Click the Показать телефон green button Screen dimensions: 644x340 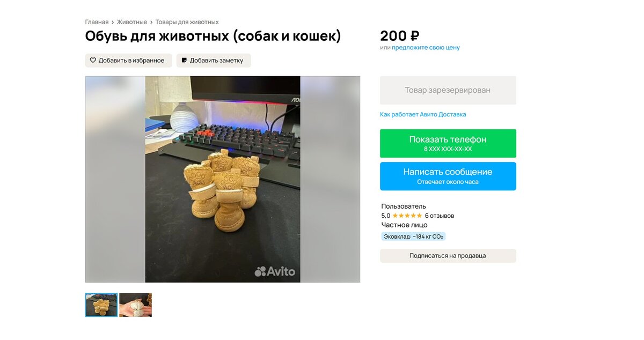[x=448, y=143]
